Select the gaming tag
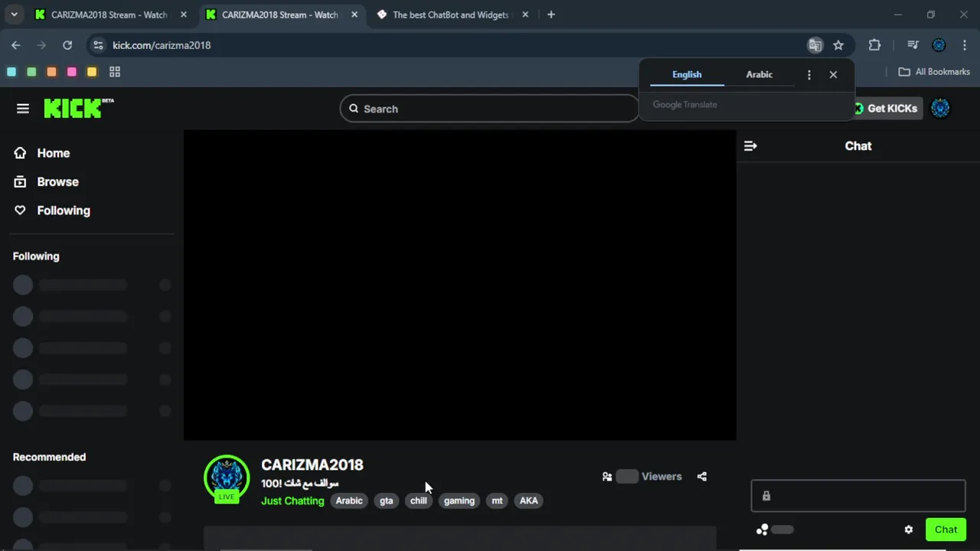980x551 pixels. tap(459, 500)
